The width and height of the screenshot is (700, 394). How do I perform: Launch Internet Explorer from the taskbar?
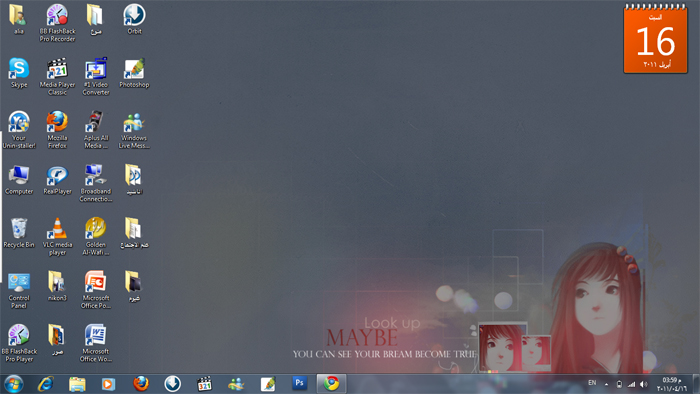click(x=46, y=384)
